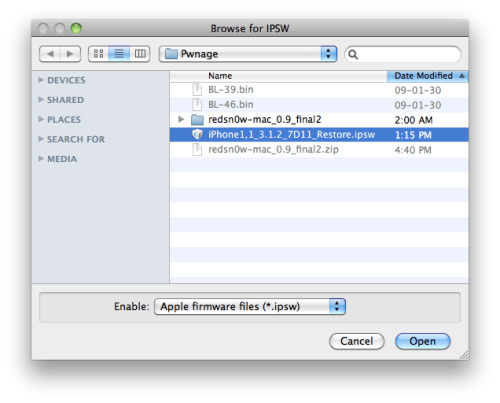Go forward with the right arrow button
The height and width of the screenshot is (403, 500).
(x=70, y=54)
